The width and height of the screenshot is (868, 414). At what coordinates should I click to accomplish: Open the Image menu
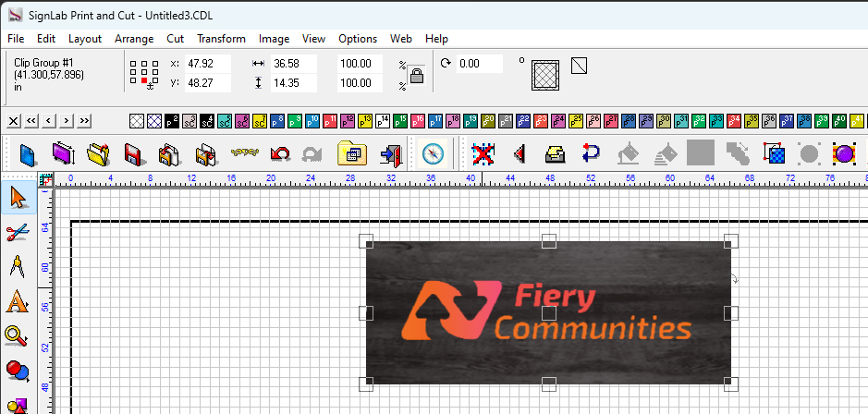click(274, 39)
